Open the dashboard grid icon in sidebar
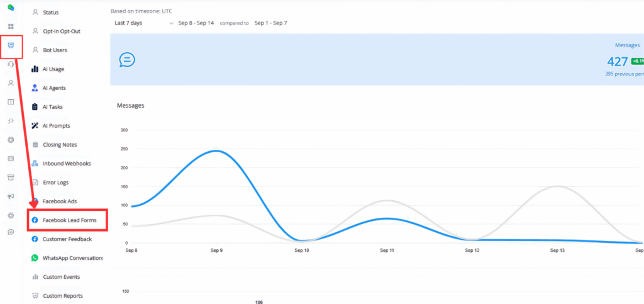Viewport: 644px width, 304px height. (10, 26)
